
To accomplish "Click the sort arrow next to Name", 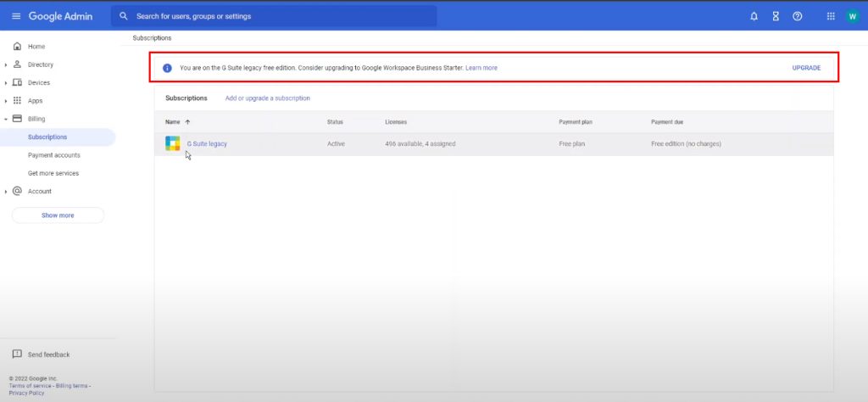I will coord(187,122).
